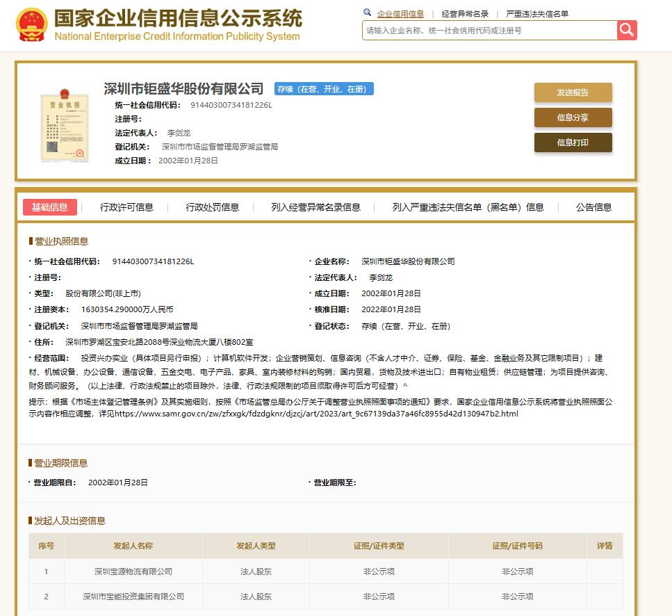Click the 信息分享 button

click(573, 117)
